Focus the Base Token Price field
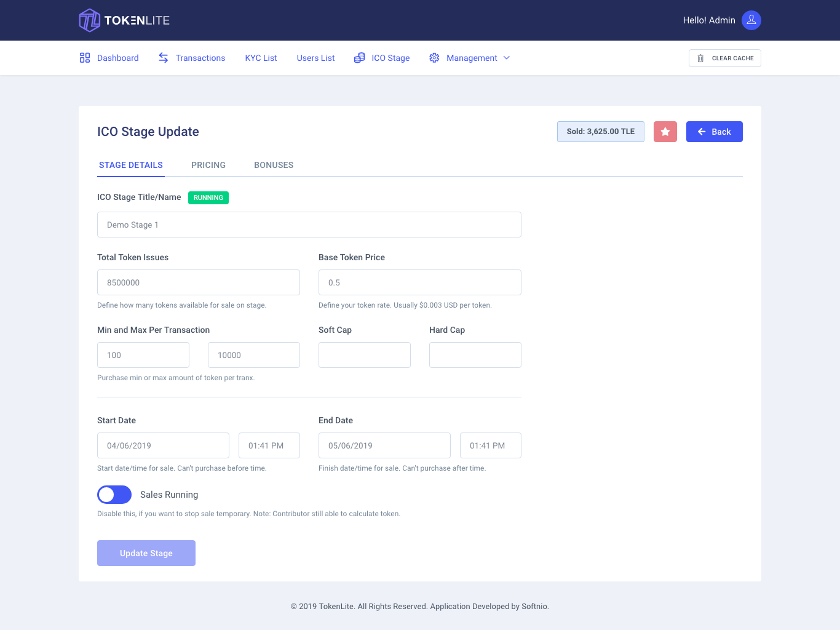The image size is (840, 630). click(x=419, y=282)
